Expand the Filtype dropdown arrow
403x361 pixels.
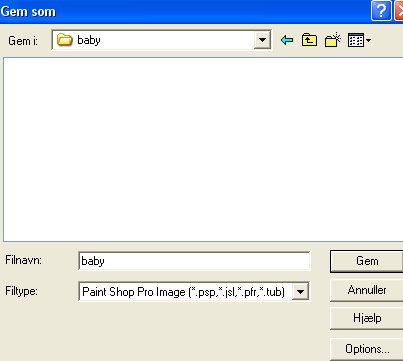tap(300, 292)
